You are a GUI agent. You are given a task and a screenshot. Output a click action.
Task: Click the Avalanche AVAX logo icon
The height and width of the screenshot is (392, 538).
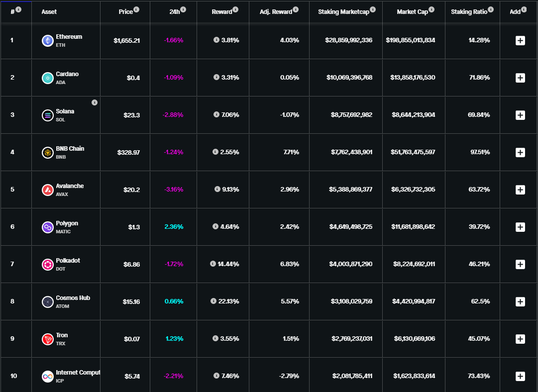[48, 190]
